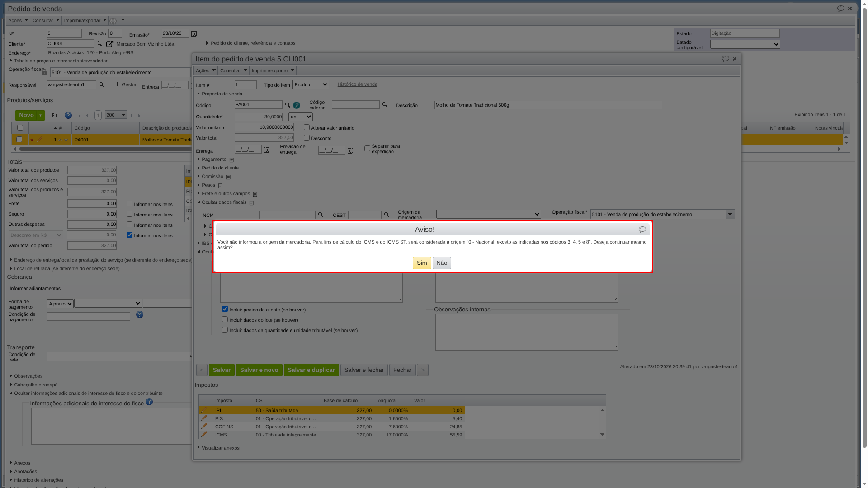Click search magnifier beside CEST field
Image resolution: width=868 pixels, height=488 pixels.
pyautogui.click(x=387, y=215)
